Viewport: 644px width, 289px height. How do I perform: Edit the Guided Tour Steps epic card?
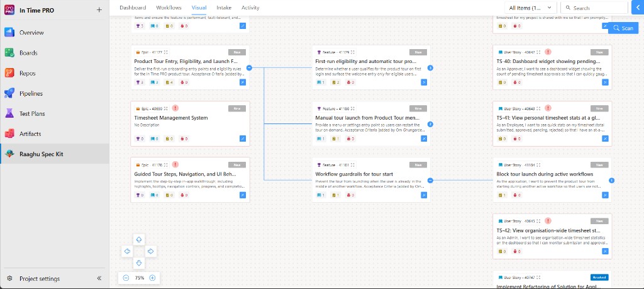(x=243, y=195)
